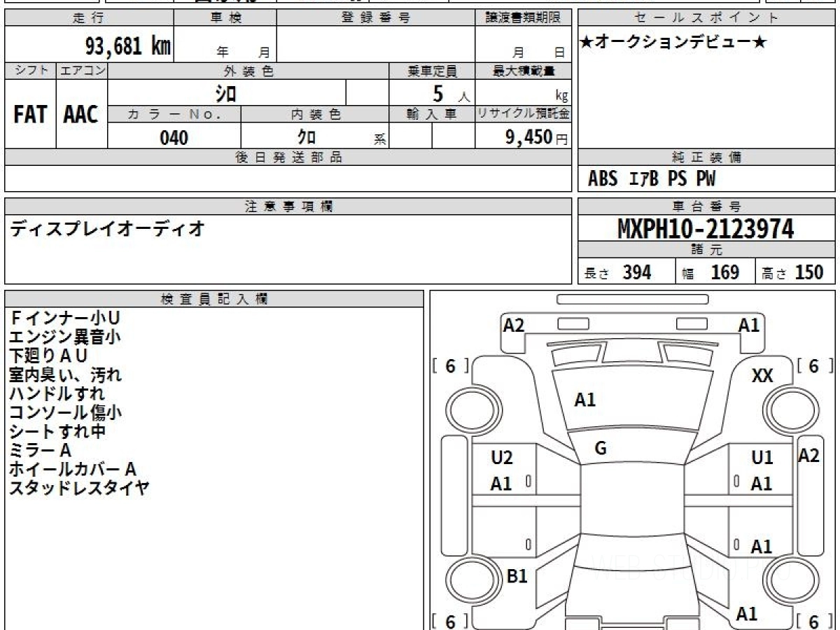Image resolution: width=840 pixels, height=630 pixels.
Task: Select the シートすれ中 inspector note
Action: 57,431
